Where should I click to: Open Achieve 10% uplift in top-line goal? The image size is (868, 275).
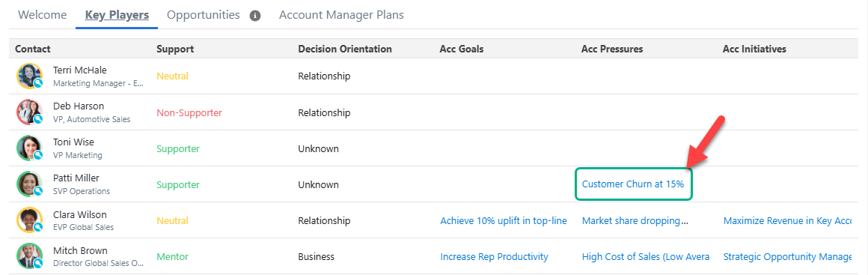504,220
